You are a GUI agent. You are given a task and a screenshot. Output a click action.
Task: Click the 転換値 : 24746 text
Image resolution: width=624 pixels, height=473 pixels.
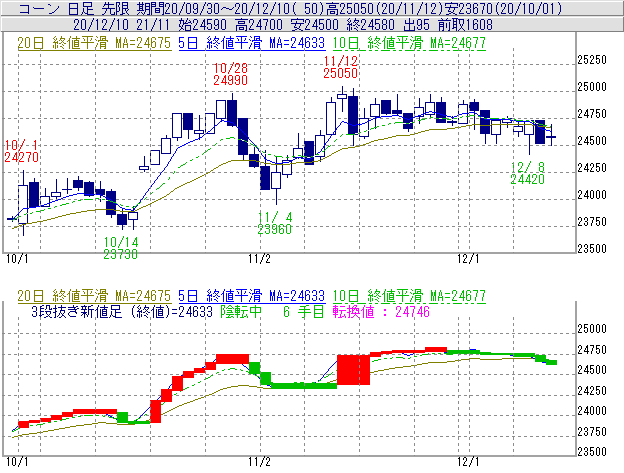[x=381, y=311]
